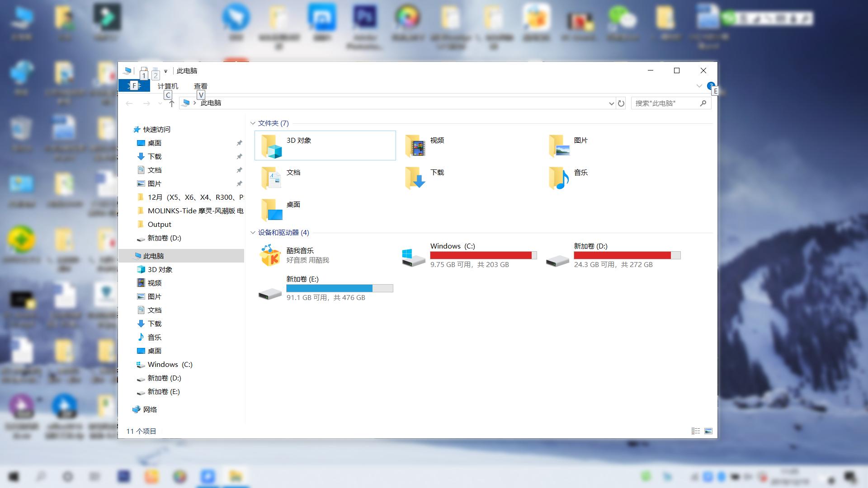Switch to details view in status bar

(x=696, y=431)
